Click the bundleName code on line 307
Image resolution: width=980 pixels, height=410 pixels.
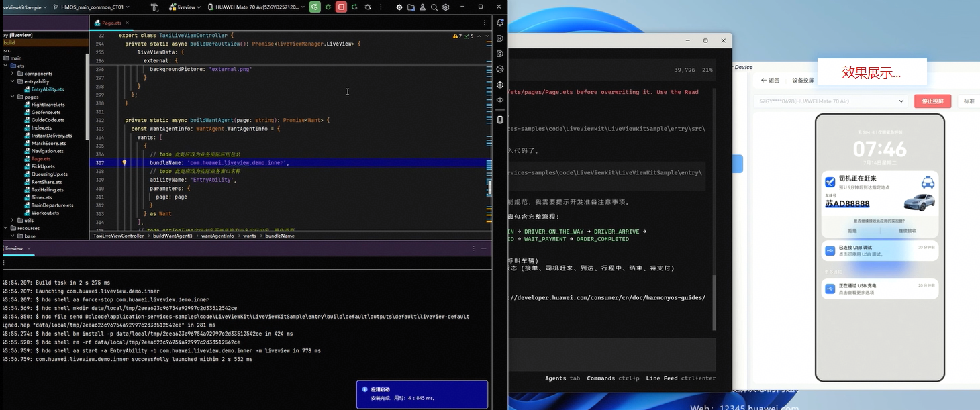coord(219,163)
